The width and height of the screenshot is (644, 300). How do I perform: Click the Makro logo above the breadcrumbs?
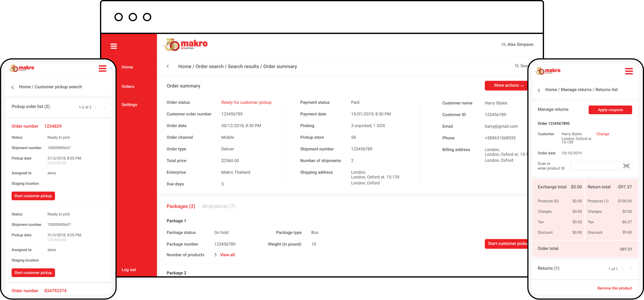click(x=186, y=44)
